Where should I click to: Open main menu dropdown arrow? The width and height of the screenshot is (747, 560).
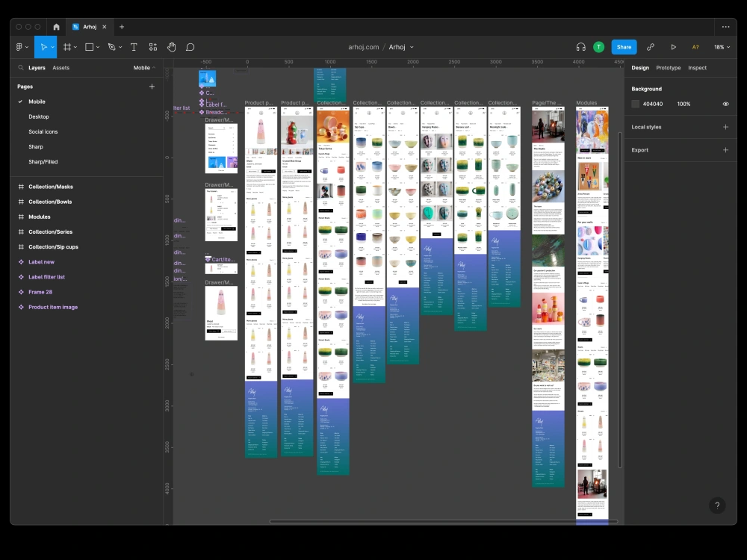coord(27,47)
